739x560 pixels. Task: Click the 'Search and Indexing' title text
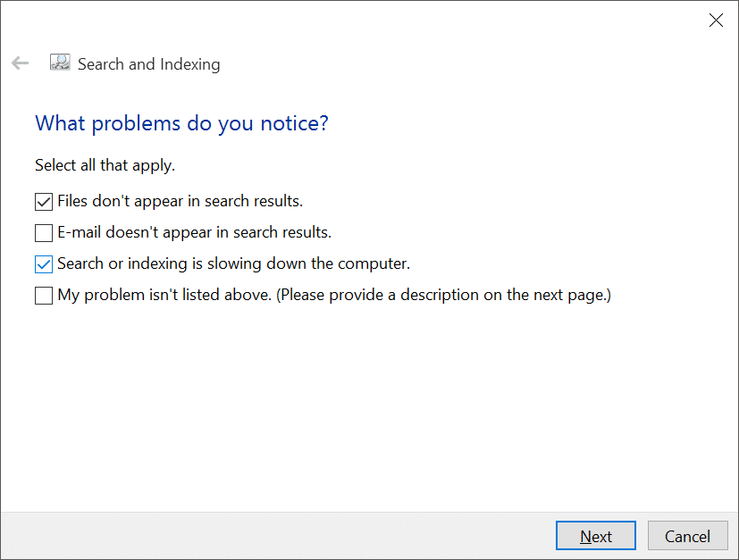(x=149, y=64)
